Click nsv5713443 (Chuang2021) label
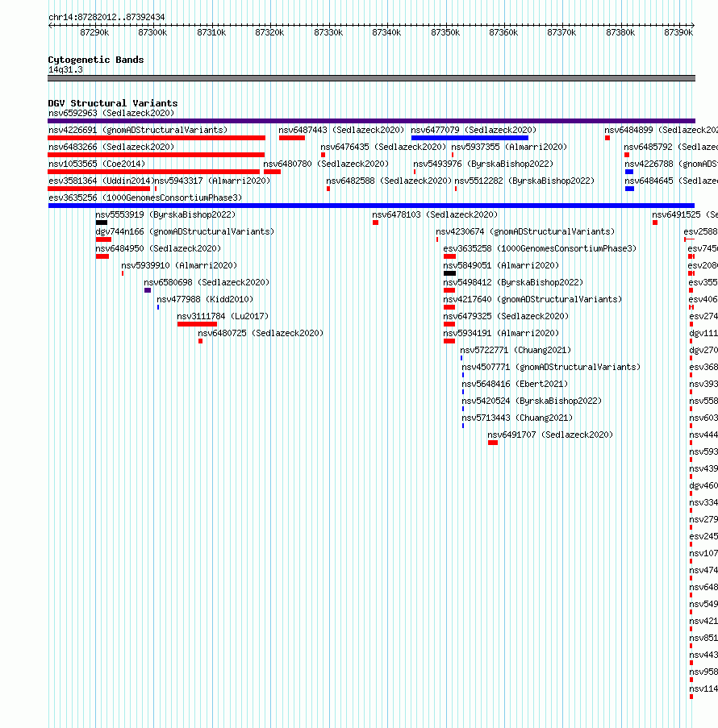Viewport: 718px width, 728px height. point(517,418)
